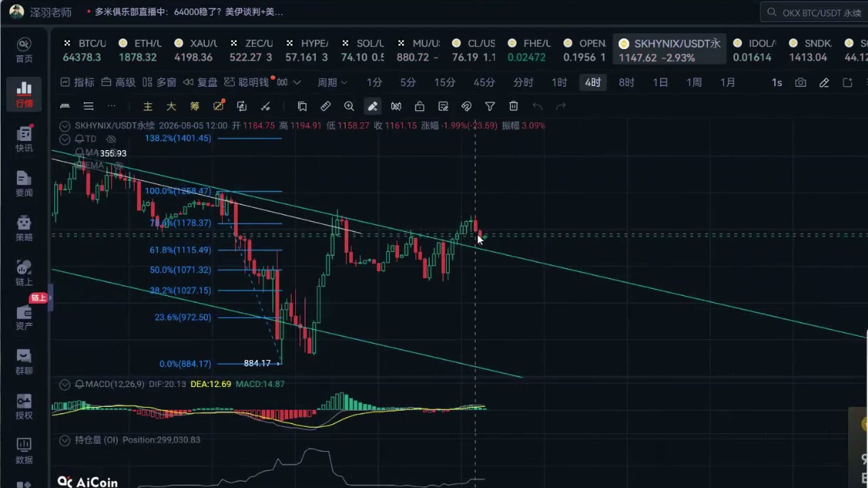Open the 策略 strategy sidebar icon
This screenshot has height=488, width=868.
click(x=23, y=228)
